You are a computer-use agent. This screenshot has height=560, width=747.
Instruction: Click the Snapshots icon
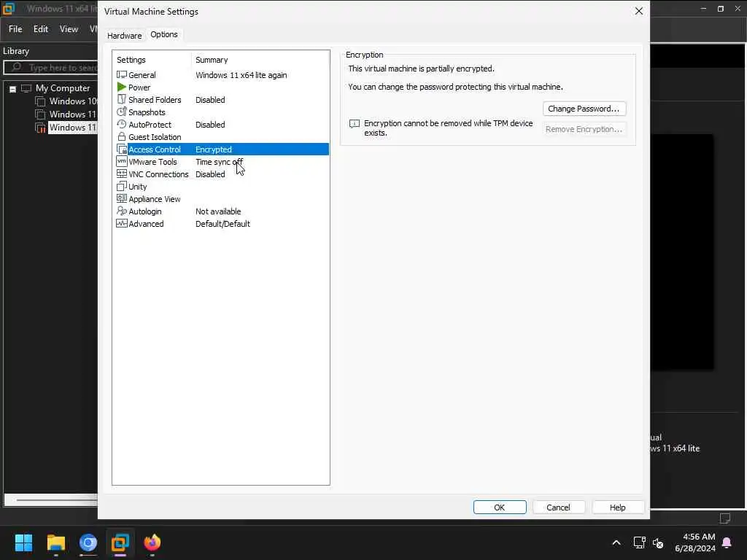click(x=122, y=112)
